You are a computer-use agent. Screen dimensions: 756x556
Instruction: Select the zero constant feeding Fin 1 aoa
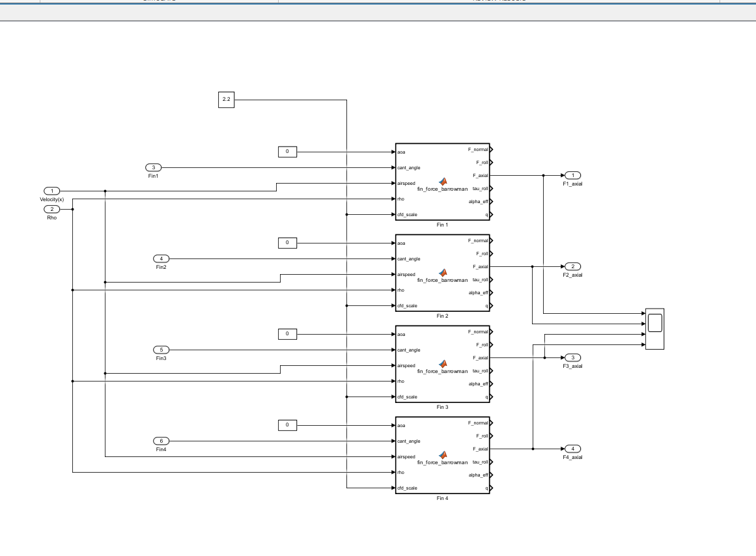[287, 152]
